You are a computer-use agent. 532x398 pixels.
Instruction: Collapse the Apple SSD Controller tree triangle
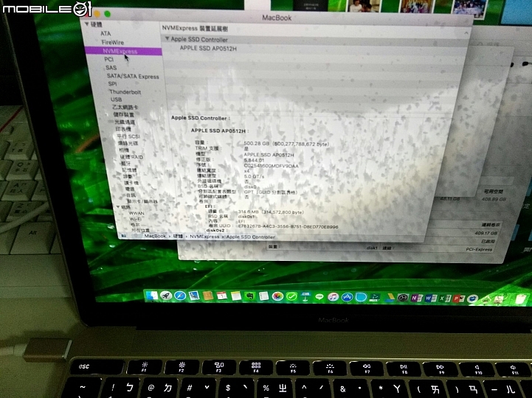click(x=167, y=39)
